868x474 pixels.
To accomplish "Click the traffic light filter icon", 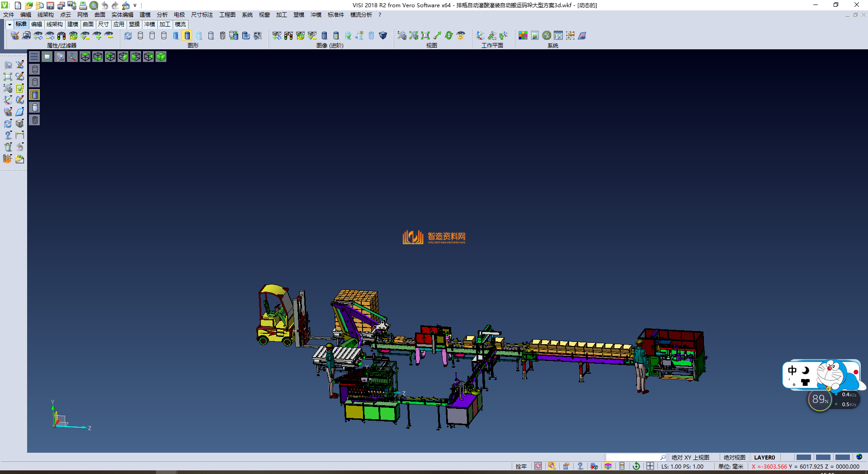I will point(61,35).
